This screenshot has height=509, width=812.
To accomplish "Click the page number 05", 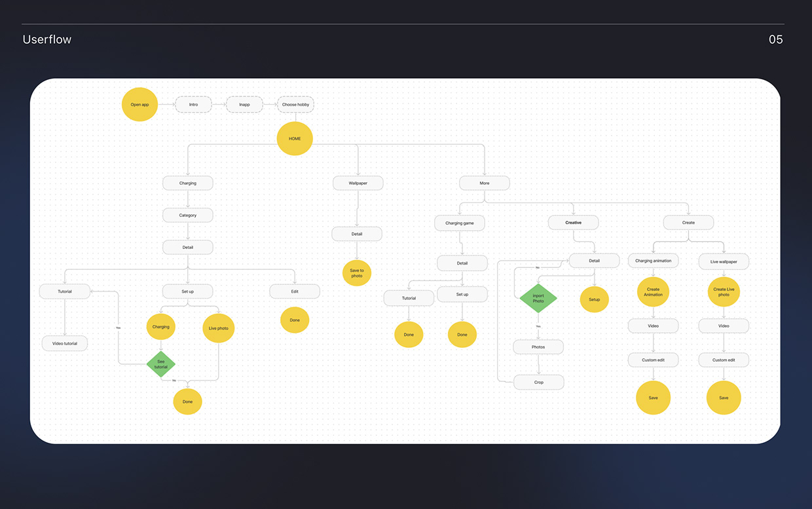I will tap(776, 39).
